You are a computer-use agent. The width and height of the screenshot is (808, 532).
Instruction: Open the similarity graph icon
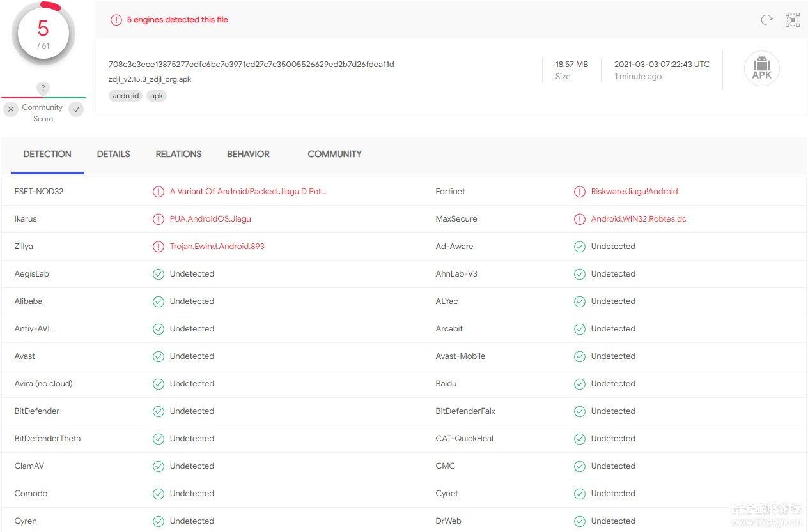pos(793,20)
